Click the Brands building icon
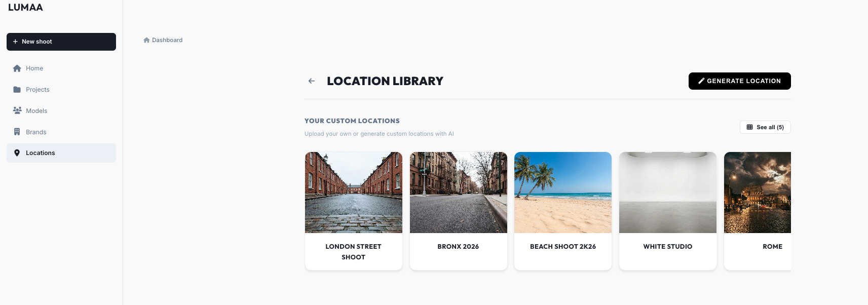The height and width of the screenshot is (305, 868). tap(17, 132)
